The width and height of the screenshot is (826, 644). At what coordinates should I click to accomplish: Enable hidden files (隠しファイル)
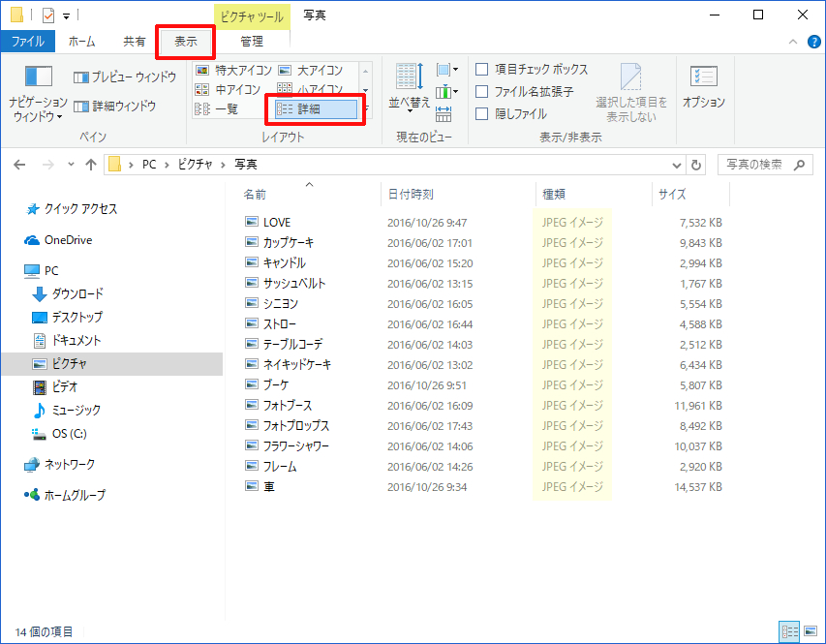coord(511,114)
